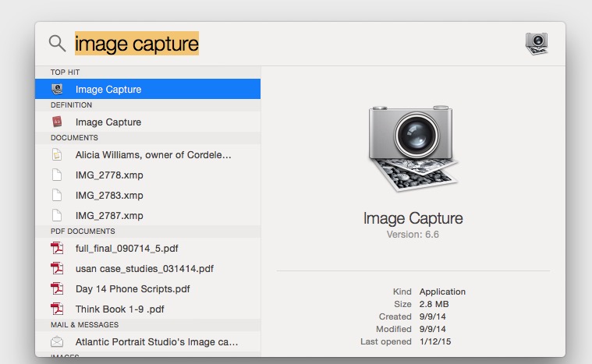Click the Image Capture icon in search bar
The image size is (592, 364).
[x=537, y=44]
